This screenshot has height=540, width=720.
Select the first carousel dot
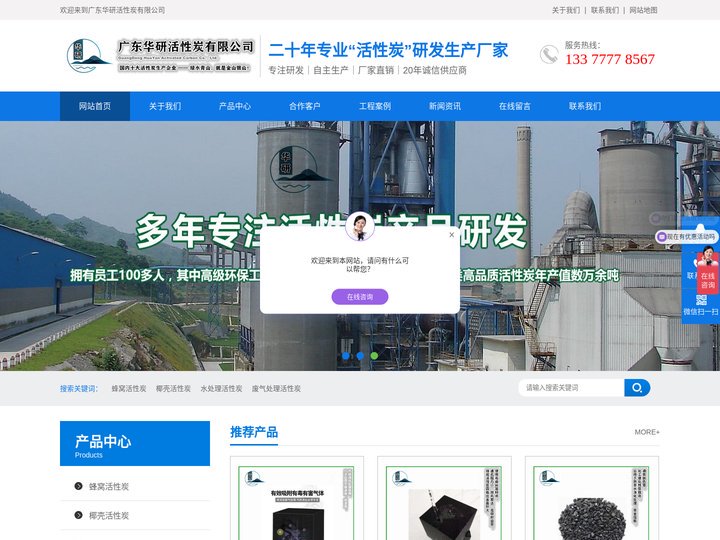click(x=346, y=356)
